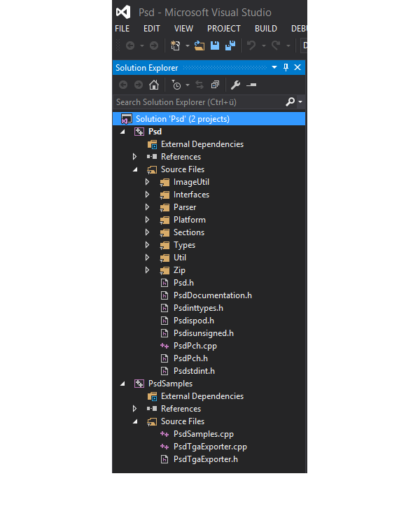This screenshot has width=420, height=518.
Task: Expand the Interfaces folder
Action: [x=147, y=195]
